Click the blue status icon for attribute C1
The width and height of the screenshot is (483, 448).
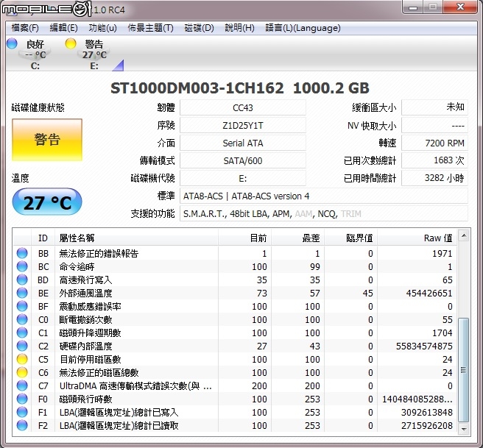(x=22, y=333)
